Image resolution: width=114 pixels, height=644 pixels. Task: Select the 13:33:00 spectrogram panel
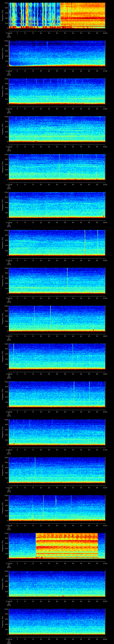(57, 167)
